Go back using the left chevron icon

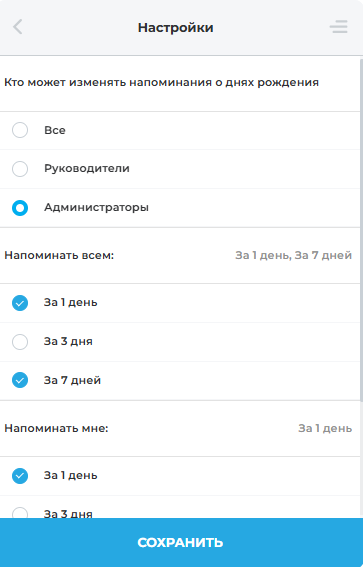18,27
